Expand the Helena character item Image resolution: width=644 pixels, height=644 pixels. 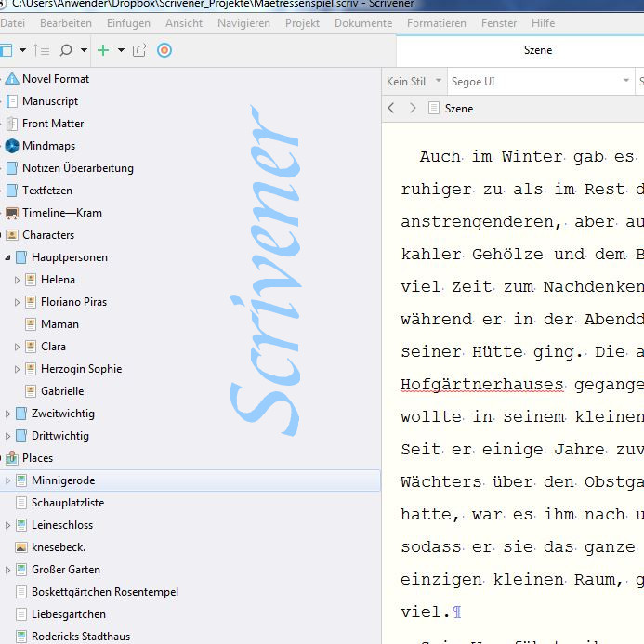coord(17,280)
